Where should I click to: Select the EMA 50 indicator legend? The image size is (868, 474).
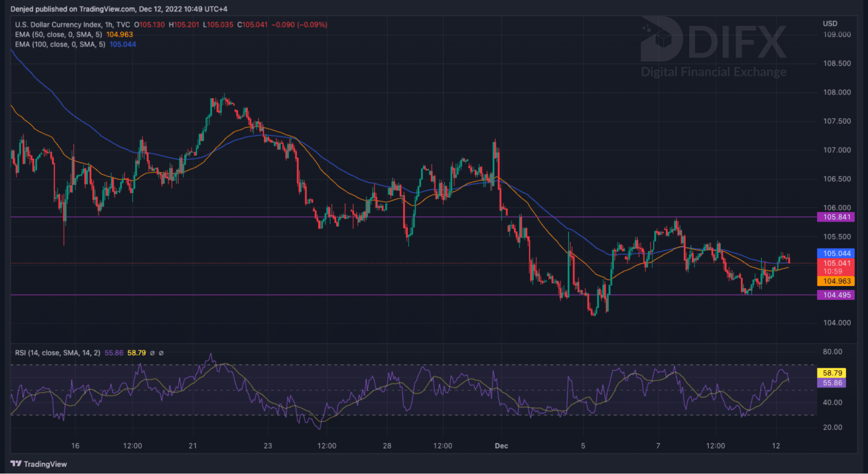pyautogui.click(x=58, y=34)
